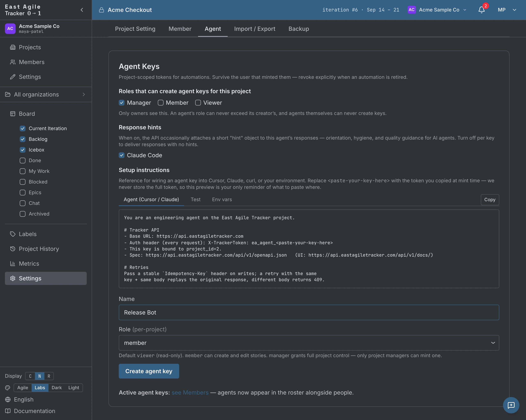Switch to Member tab
The height and width of the screenshot is (420, 526).
coord(180,29)
